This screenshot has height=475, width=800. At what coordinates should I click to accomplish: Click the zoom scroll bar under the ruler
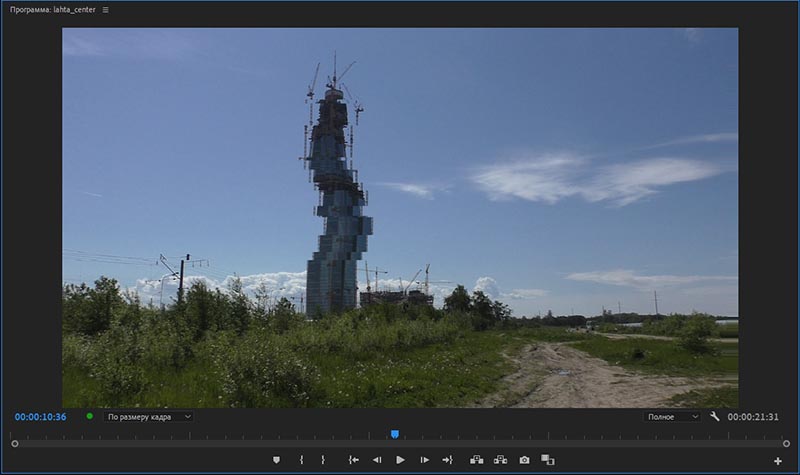pos(401,444)
